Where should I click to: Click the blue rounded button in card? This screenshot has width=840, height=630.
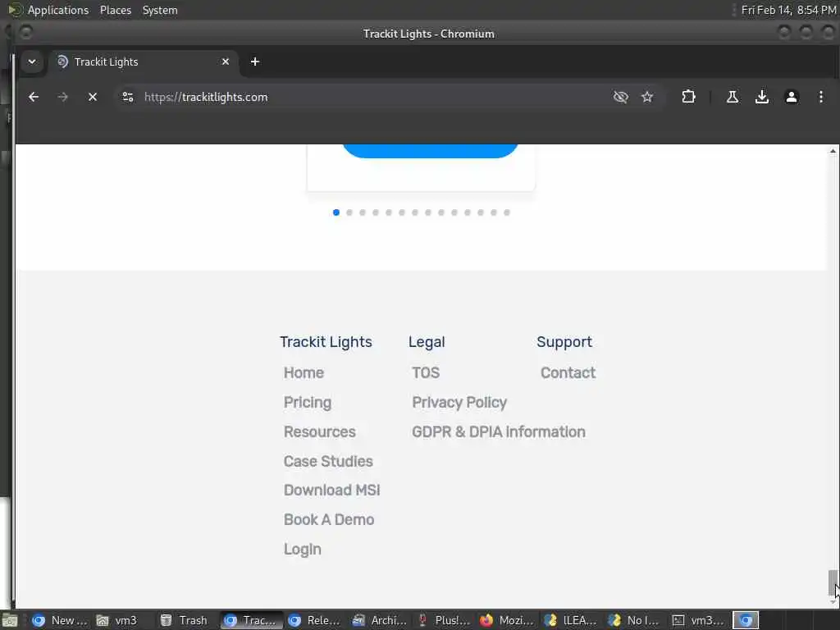[x=430, y=151]
